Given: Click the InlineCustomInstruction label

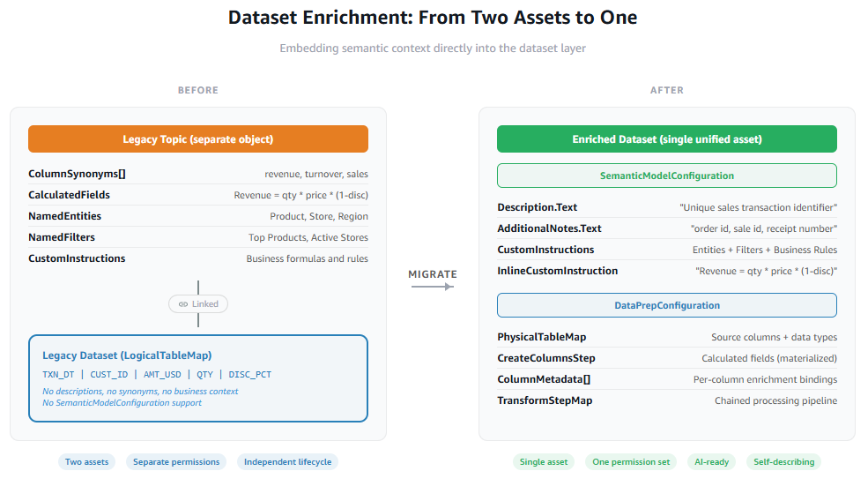Looking at the screenshot, I should [x=558, y=271].
